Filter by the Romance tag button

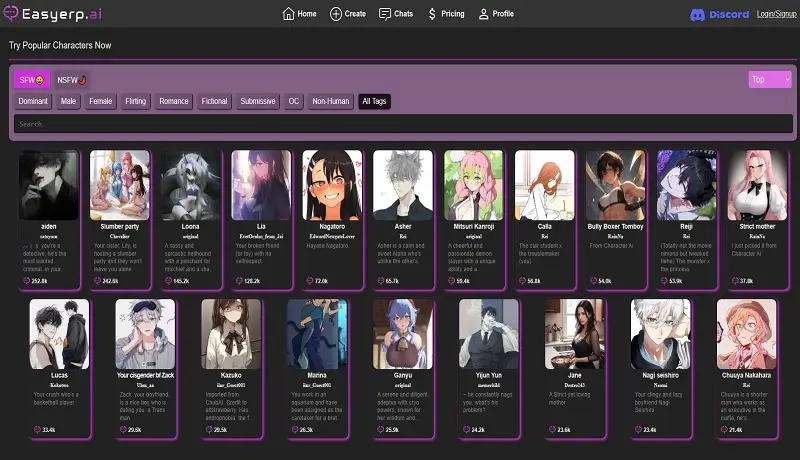[173, 101]
